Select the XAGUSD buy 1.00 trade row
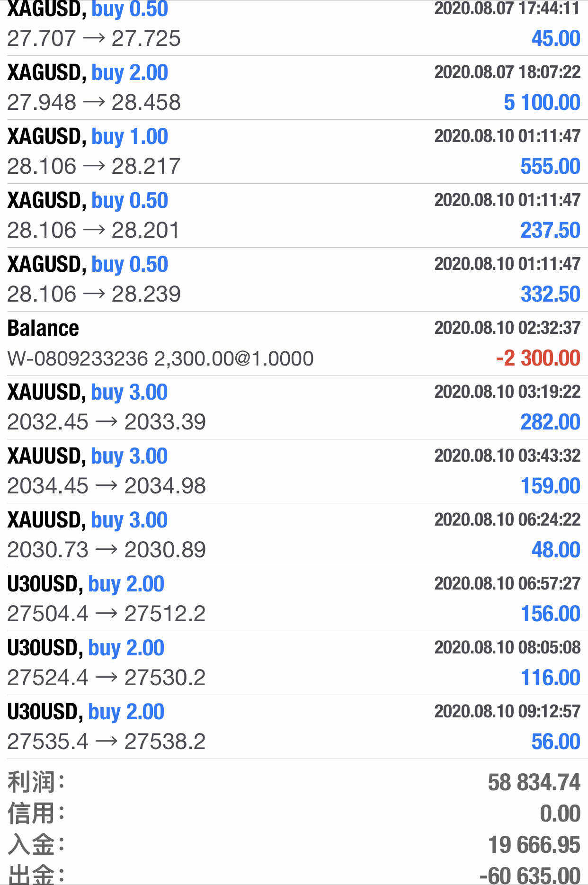This screenshot has width=588, height=885. click(294, 152)
